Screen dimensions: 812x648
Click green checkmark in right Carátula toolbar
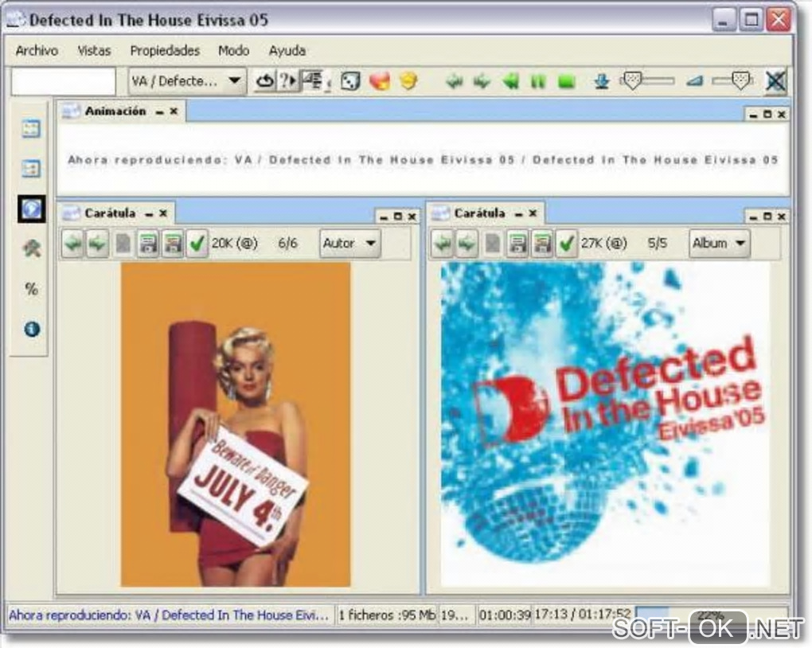click(567, 243)
